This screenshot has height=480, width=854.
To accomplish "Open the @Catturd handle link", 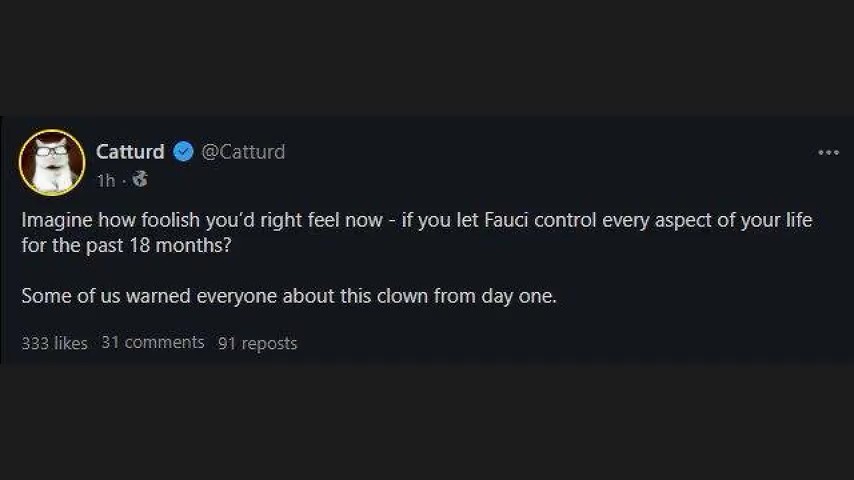I will [243, 152].
